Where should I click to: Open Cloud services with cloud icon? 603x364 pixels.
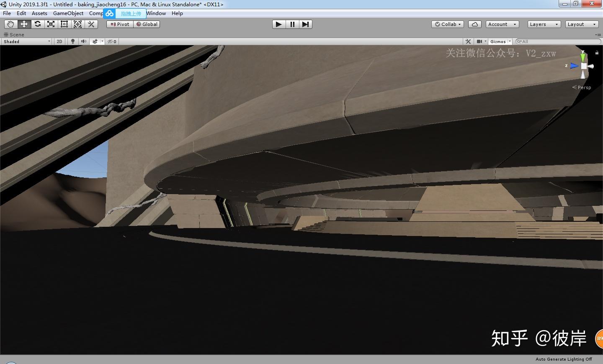474,24
